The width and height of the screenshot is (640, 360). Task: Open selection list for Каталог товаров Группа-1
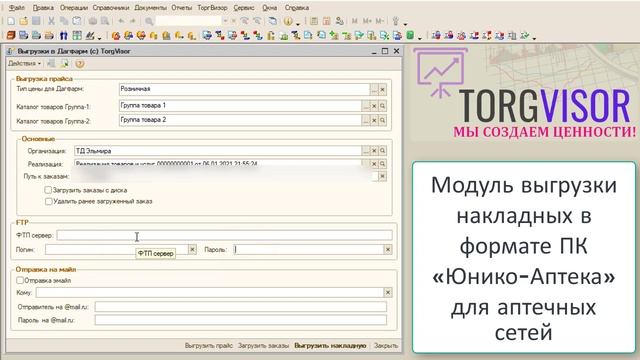pos(366,106)
